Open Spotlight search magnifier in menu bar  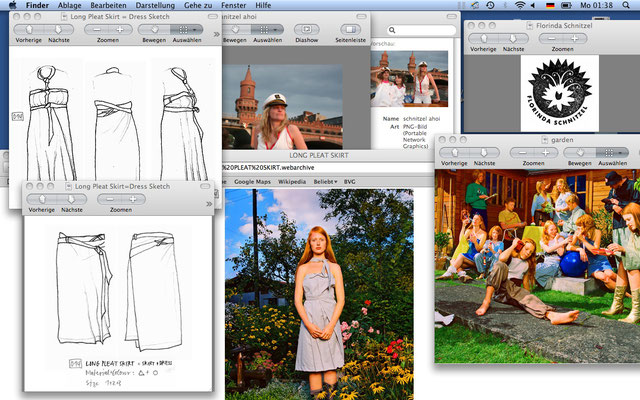pos(626,5)
